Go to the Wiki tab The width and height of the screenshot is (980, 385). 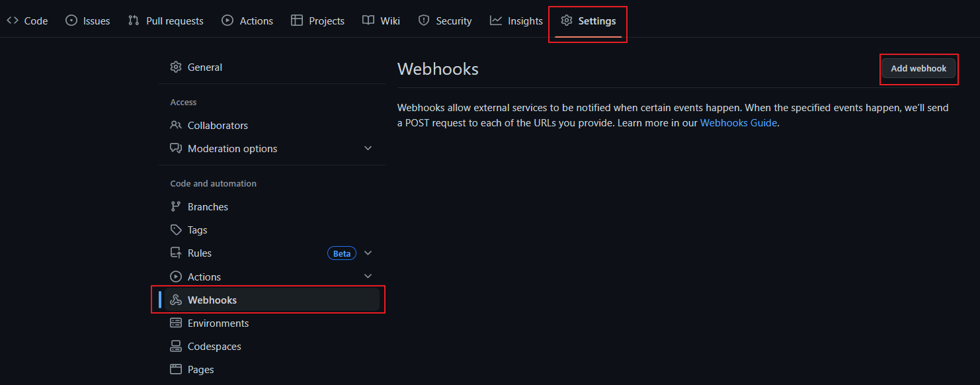coord(382,21)
